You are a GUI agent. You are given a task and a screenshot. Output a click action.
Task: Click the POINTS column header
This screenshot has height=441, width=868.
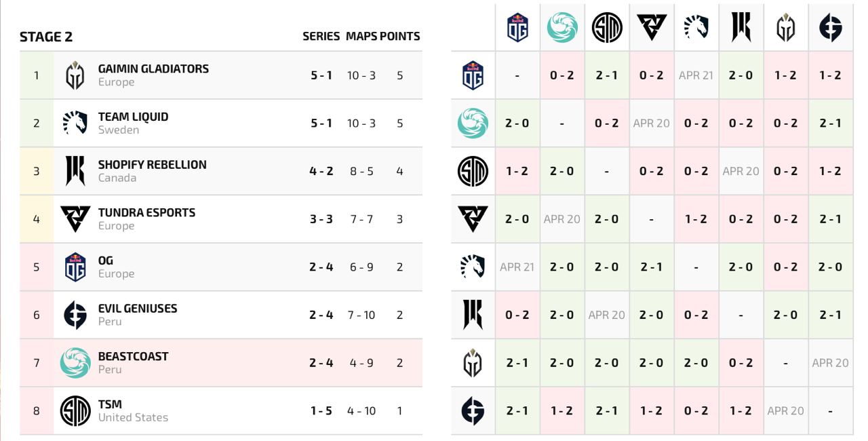pos(399,37)
